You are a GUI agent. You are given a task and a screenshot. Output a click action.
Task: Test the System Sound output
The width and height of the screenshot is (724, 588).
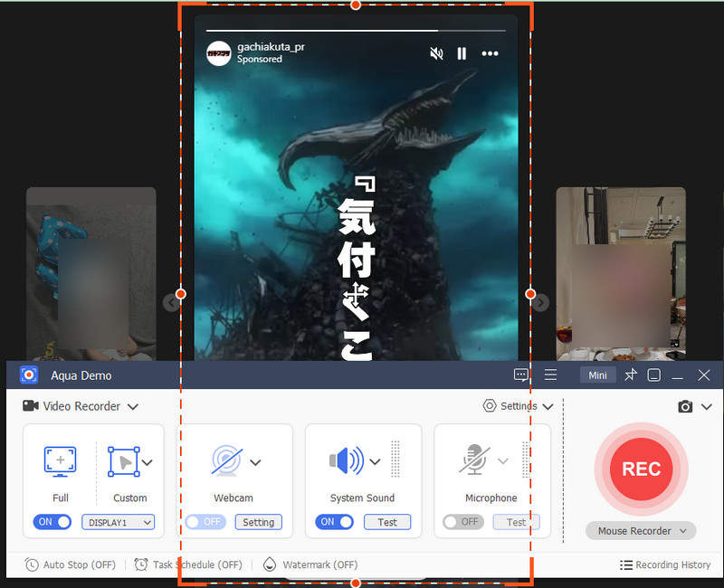[x=387, y=522]
